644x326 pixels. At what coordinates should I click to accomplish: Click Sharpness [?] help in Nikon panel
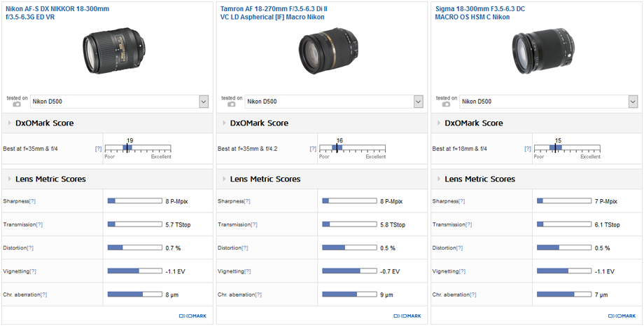[x=32, y=201]
